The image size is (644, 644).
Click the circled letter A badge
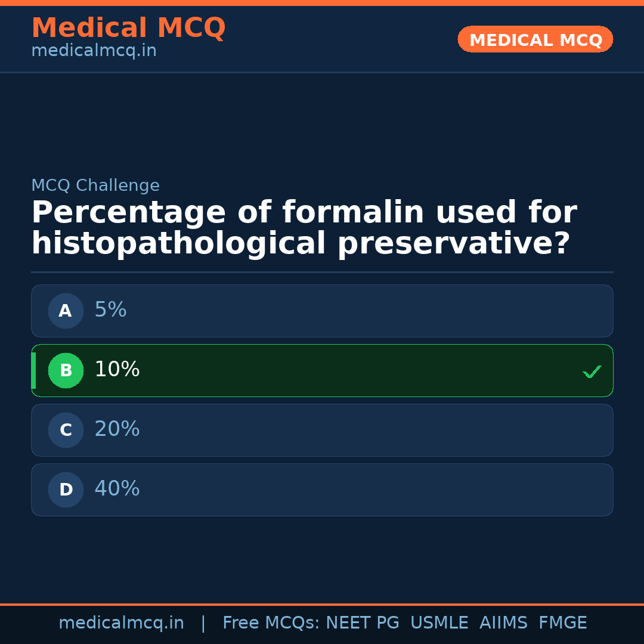(x=66, y=311)
